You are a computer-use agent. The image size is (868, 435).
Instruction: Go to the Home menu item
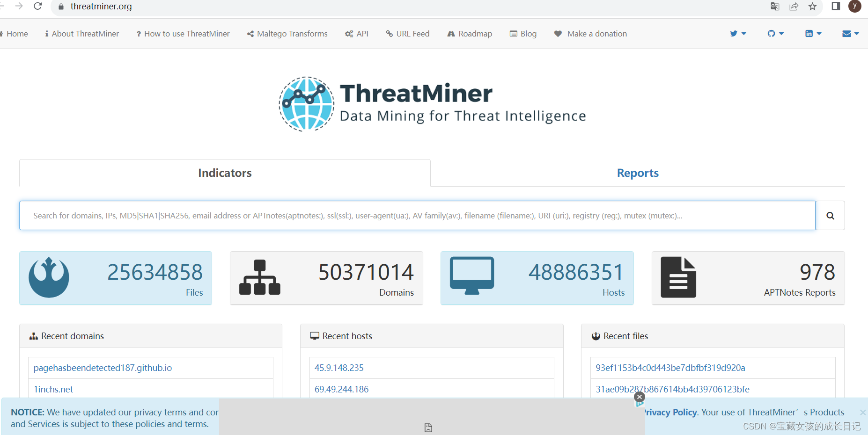14,34
